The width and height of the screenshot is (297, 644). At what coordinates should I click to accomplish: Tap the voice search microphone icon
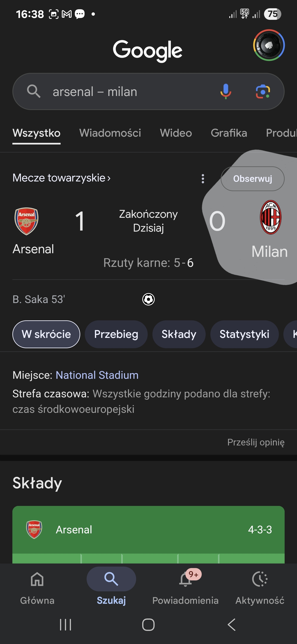pos(226,91)
